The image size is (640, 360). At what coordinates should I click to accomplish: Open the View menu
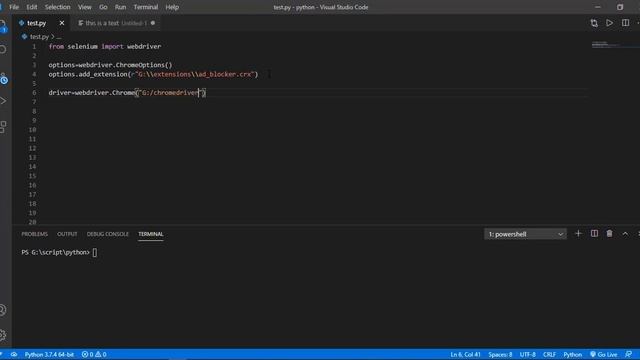coord(84,7)
